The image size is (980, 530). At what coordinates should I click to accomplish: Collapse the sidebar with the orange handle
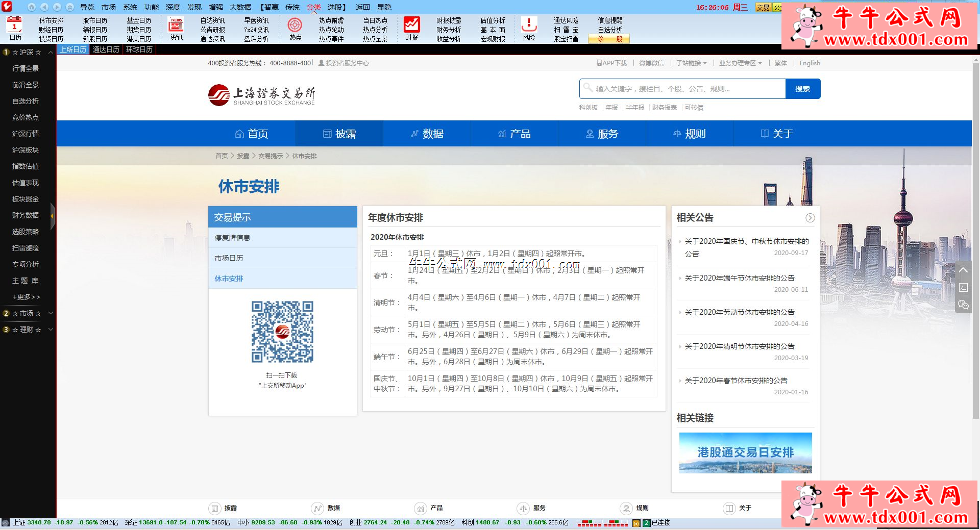[53, 216]
